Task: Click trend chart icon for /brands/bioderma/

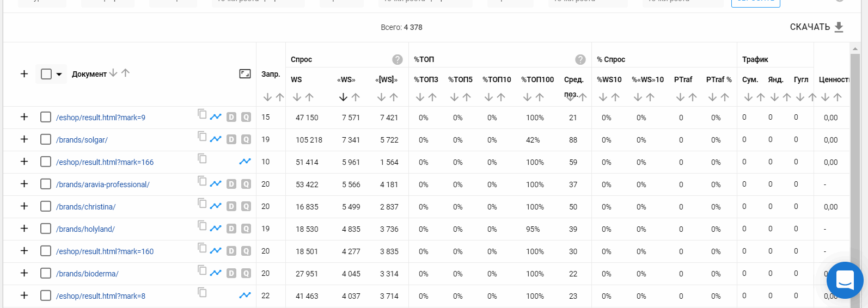Action: (216, 273)
